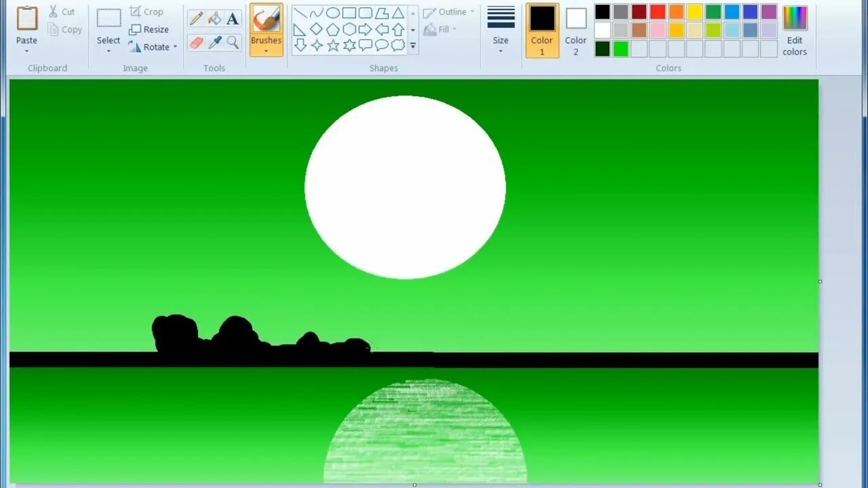The height and width of the screenshot is (488, 868).
Task: Click the white moon on the canvas
Action: pos(405,187)
